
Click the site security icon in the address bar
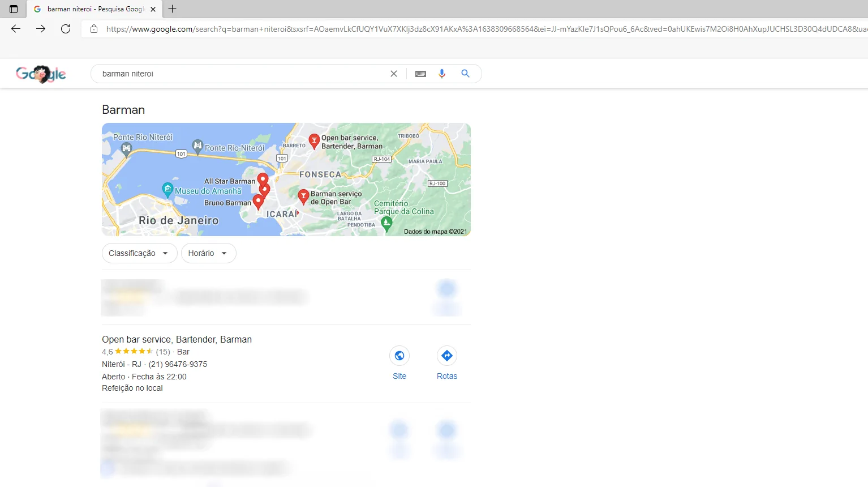[x=94, y=28]
